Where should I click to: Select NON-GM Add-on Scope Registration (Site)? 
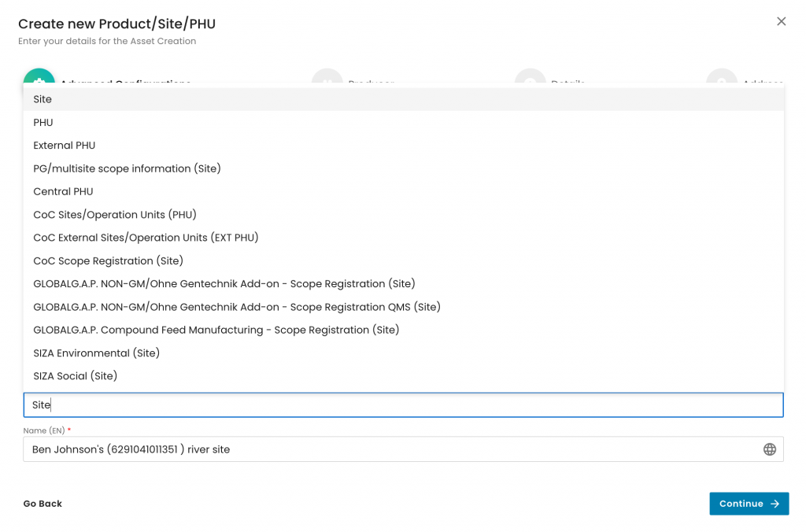pos(224,283)
